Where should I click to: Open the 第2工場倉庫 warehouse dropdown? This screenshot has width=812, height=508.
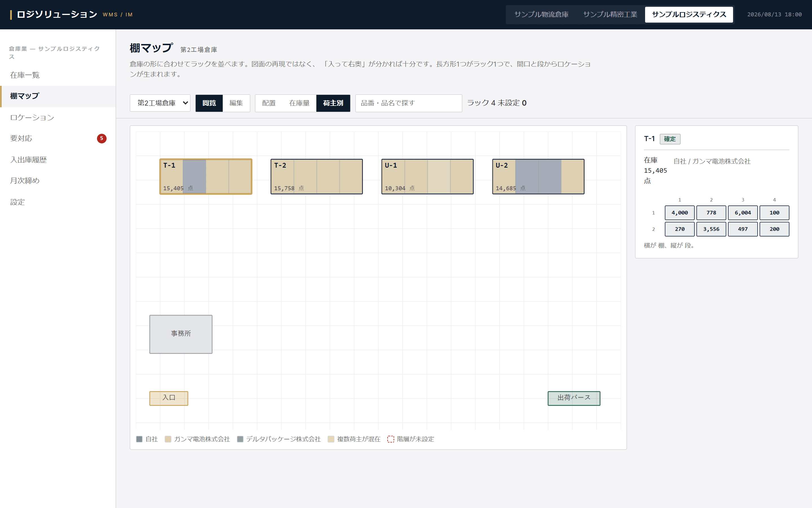point(160,103)
